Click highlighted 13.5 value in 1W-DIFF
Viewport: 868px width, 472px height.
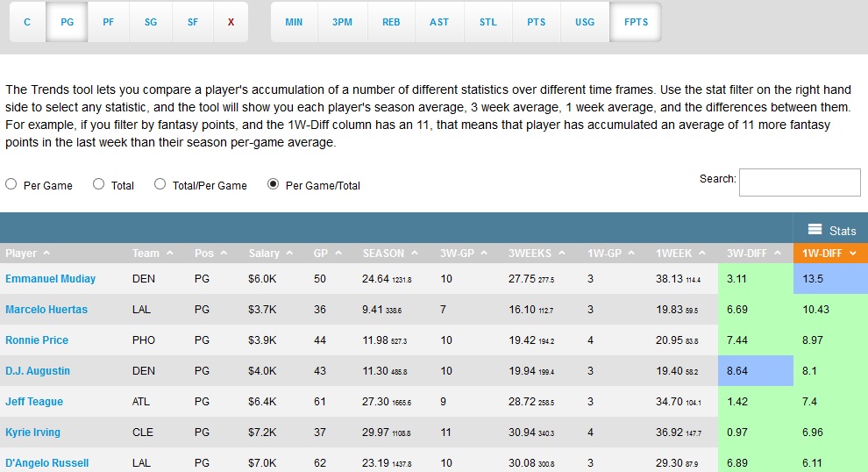(x=813, y=279)
